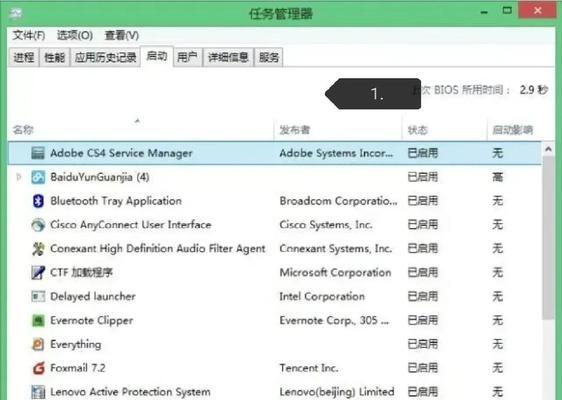Click 已启用 status in the BaiduYunGuanjia row
The height and width of the screenshot is (400, 562).
pos(423,177)
